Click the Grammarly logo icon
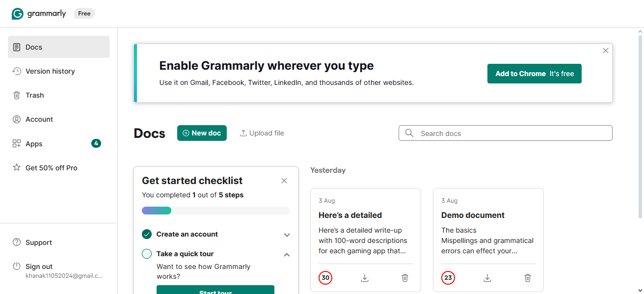644x294 pixels. point(17,14)
